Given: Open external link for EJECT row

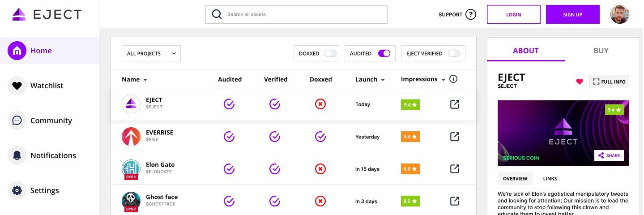Looking at the screenshot, I should 454,104.
